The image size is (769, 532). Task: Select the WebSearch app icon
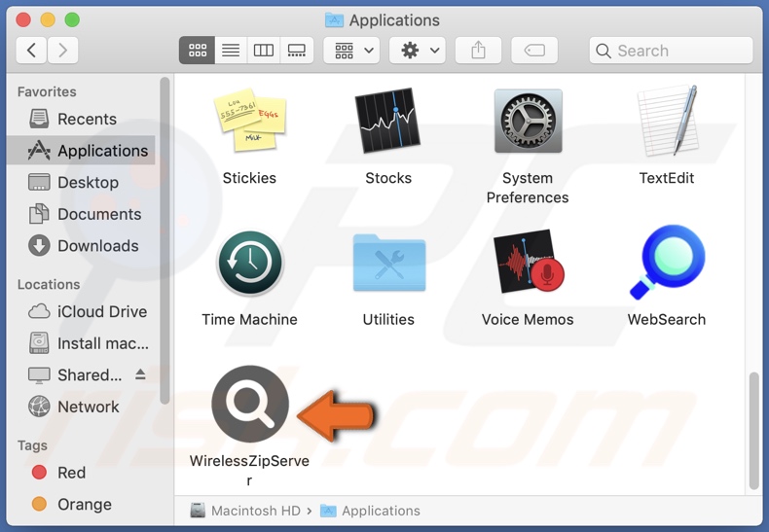tap(668, 262)
